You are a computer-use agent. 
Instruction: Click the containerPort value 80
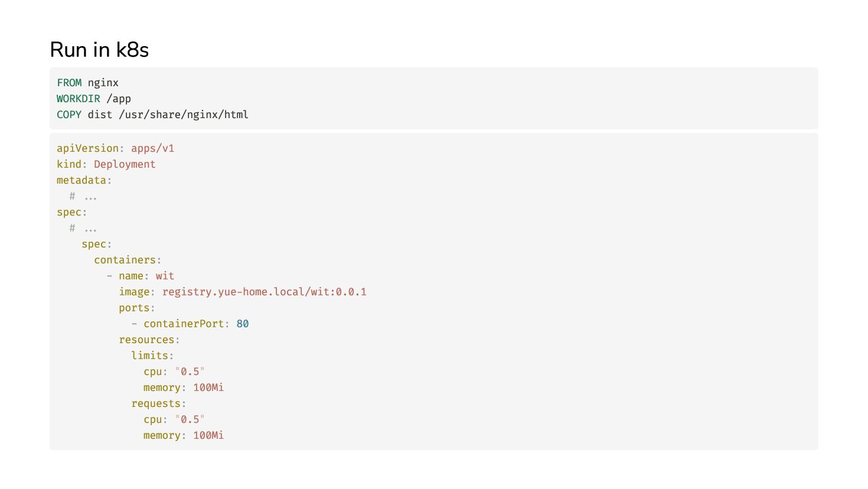coord(243,324)
